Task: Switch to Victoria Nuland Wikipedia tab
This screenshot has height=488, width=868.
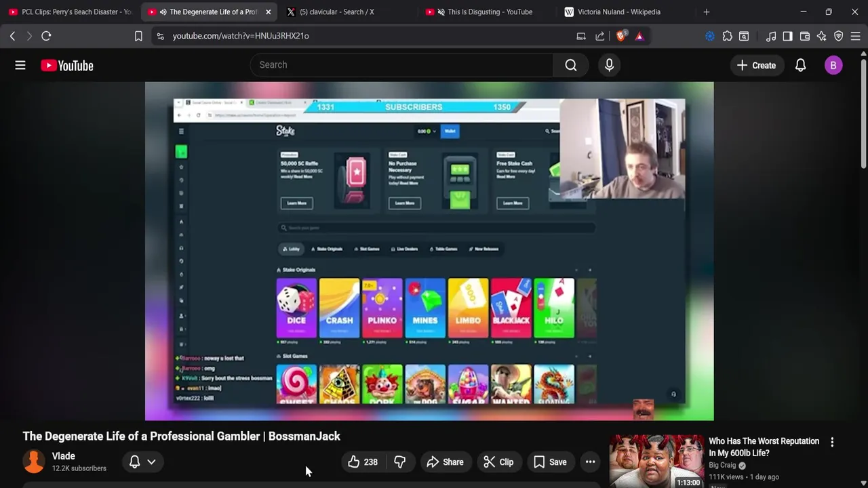Action: pos(624,12)
